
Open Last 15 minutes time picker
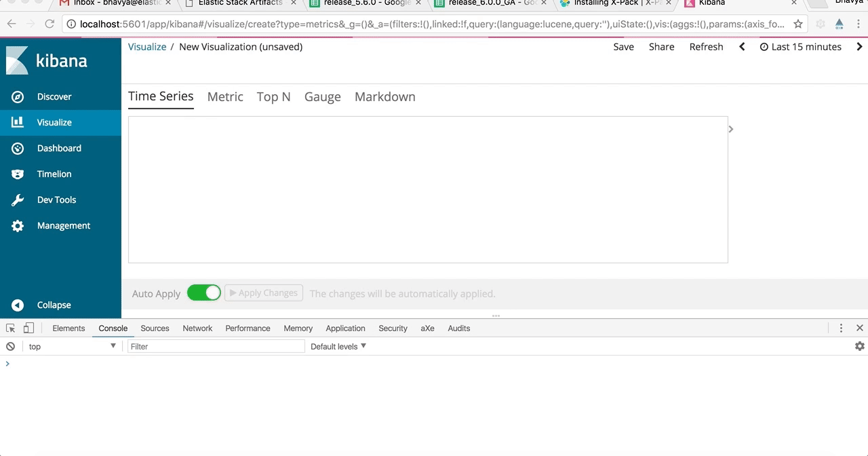click(800, 47)
